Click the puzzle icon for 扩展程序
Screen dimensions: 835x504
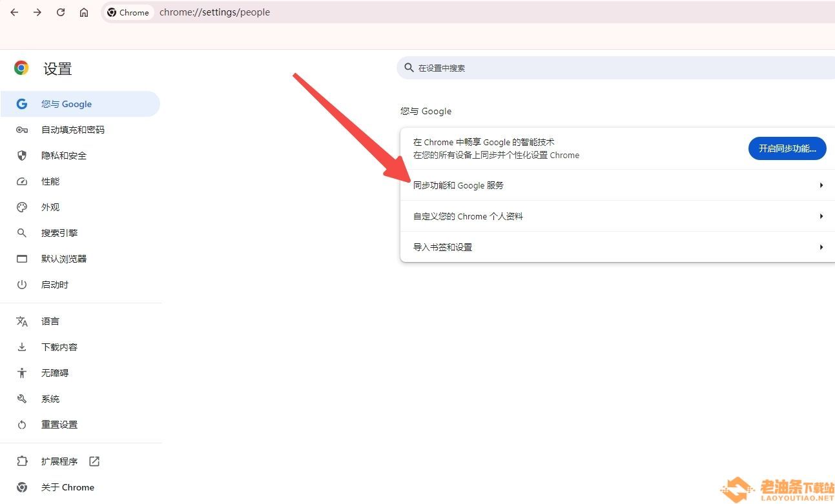click(22, 461)
